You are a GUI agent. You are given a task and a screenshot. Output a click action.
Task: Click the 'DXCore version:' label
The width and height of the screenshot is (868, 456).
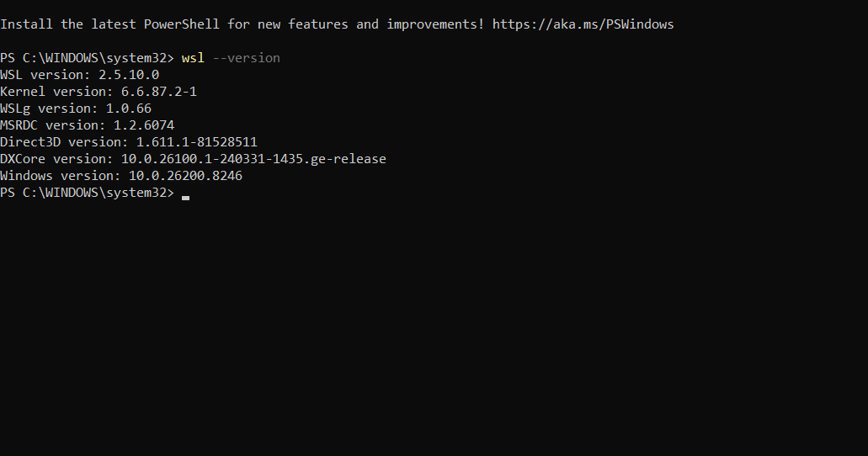pyautogui.click(x=56, y=159)
